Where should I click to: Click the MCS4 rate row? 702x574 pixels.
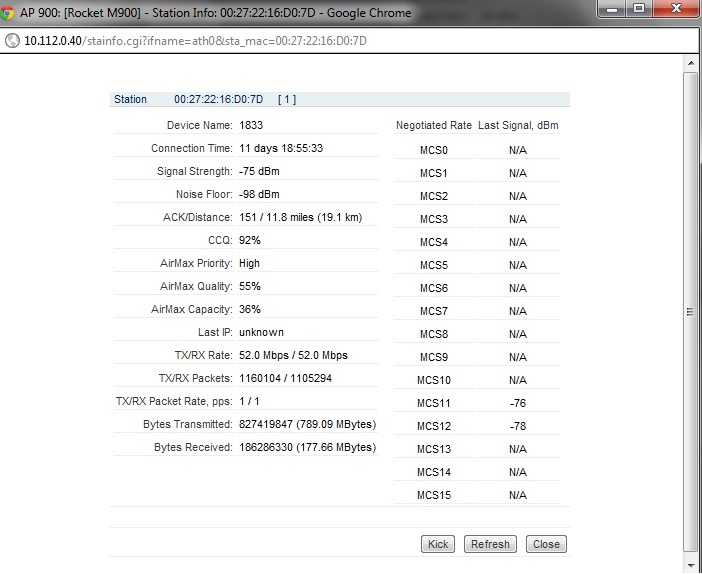477,242
